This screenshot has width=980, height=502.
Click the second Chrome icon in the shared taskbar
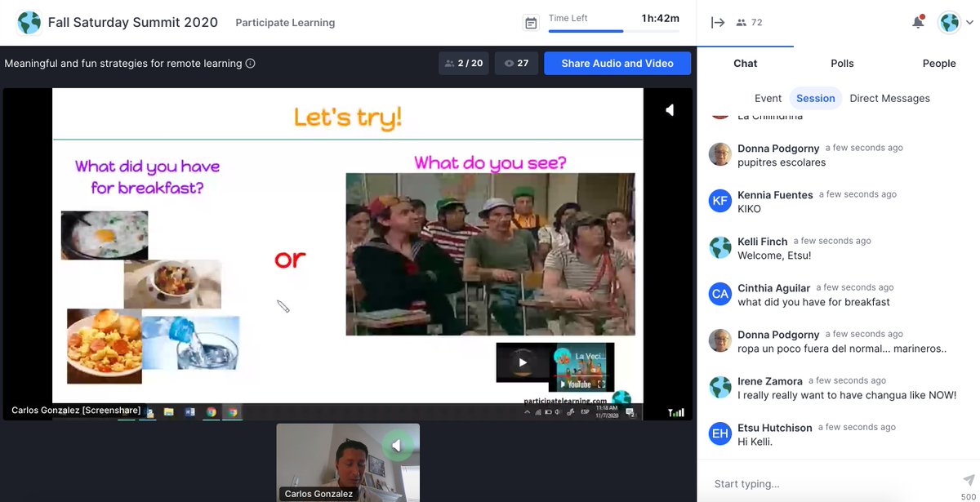(x=233, y=412)
